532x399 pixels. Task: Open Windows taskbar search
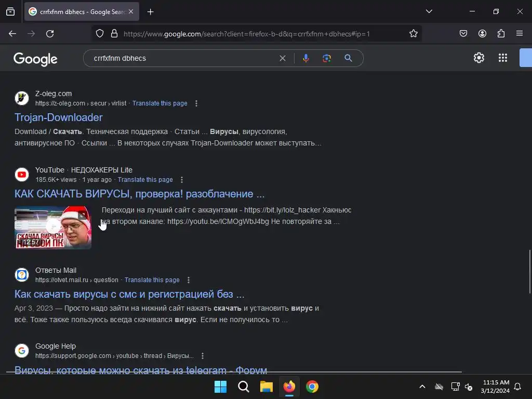[x=244, y=387]
